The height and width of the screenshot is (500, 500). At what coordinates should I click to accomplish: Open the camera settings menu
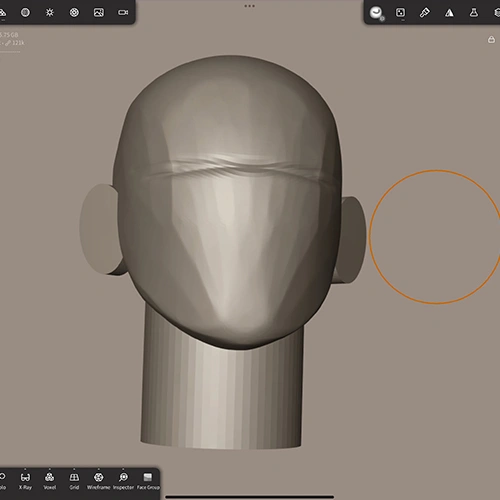pyautogui.click(x=123, y=13)
